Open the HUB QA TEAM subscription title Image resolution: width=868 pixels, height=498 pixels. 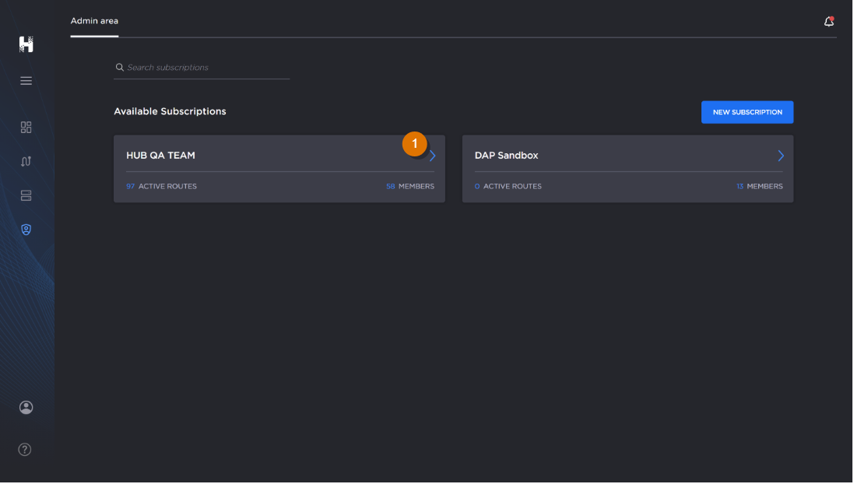tap(160, 156)
